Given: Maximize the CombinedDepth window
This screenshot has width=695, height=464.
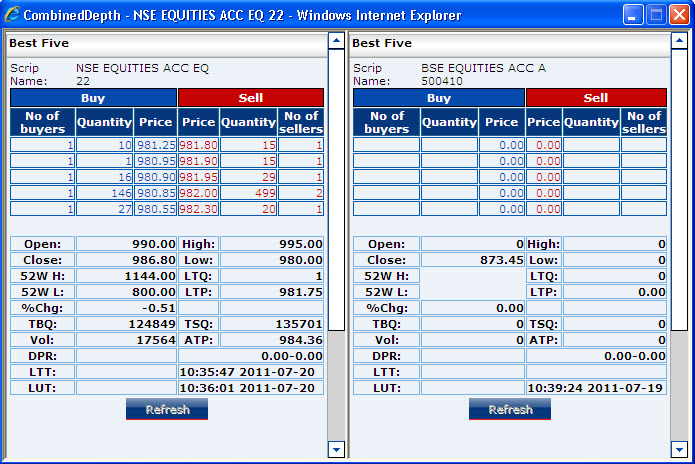Looking at the screenshot, I should pyautogui.click(x=656, y=15).
